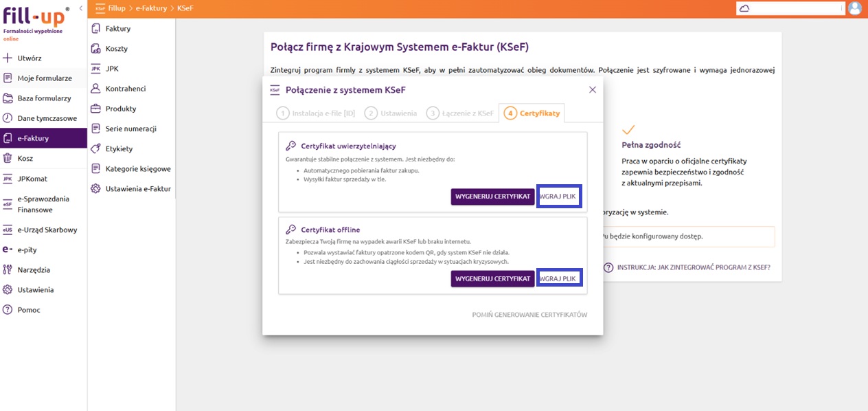Image resolution: width=868 pixels, height=411 pixels.
Task: Open the Etykiety tag icon
Action: coord(96,148)
